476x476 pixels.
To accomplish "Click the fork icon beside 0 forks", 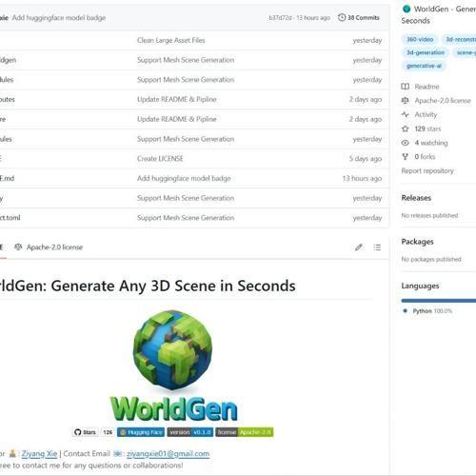I will [406, 156].
